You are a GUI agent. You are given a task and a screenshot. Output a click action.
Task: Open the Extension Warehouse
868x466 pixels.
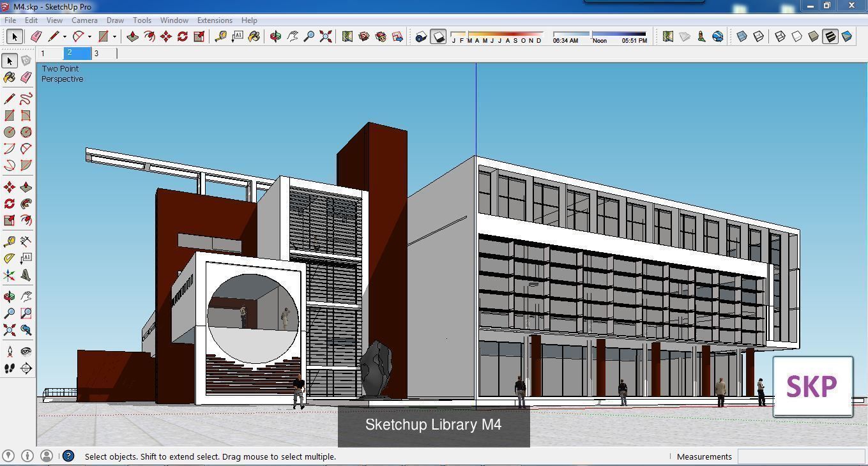click(381, 36)
